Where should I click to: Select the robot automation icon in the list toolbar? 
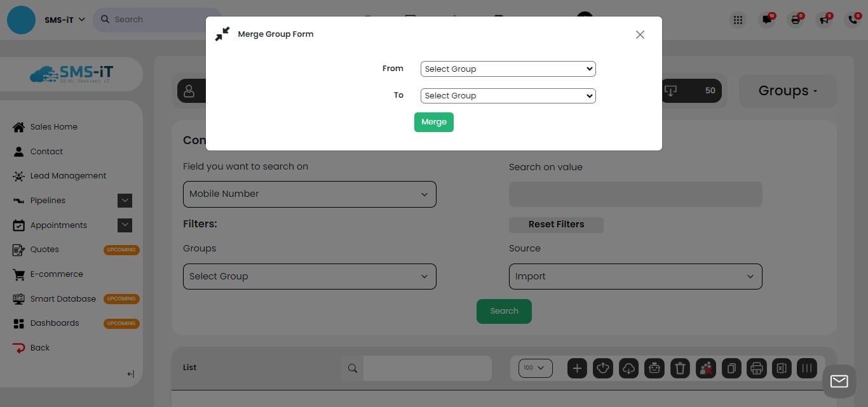click(x=654, y=368)
